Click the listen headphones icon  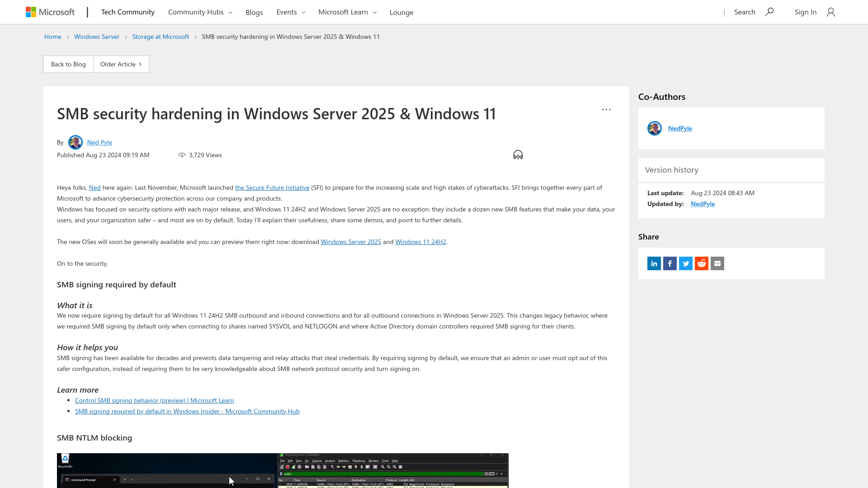(518, 155)
